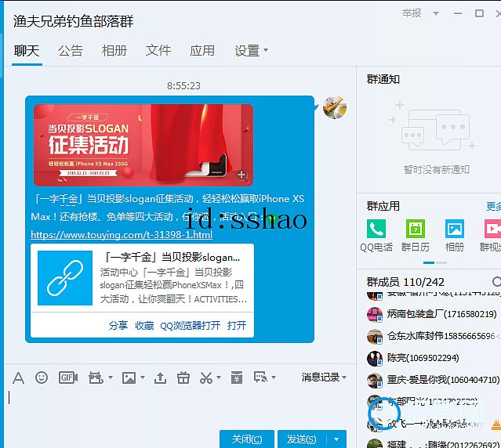Open the group video app

(492, 229)
